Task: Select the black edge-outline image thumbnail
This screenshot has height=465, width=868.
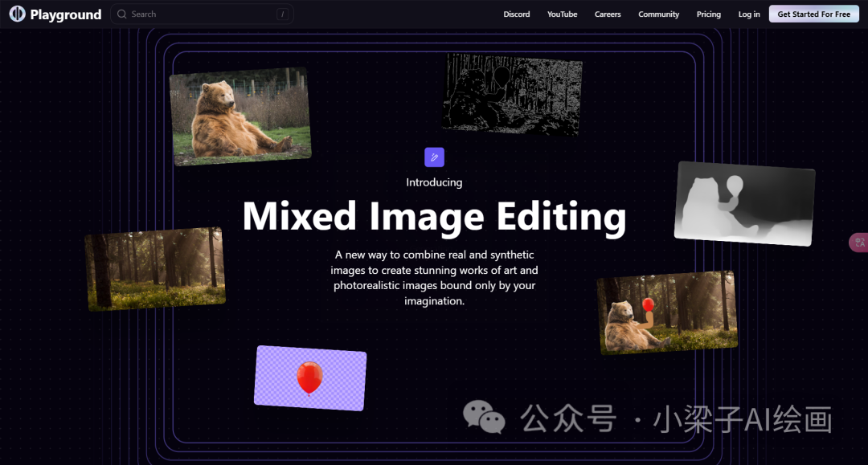Action: [x=512, y=94]
